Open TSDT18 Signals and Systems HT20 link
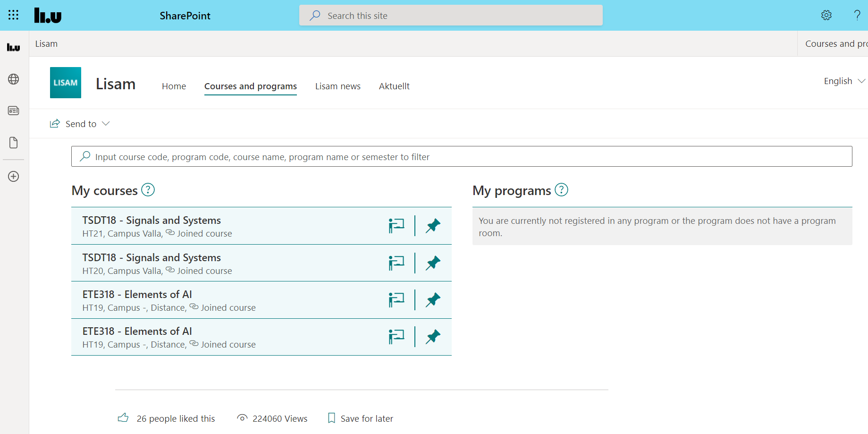The width and height of the screenshot is (868, 434). tap(152, 258)
